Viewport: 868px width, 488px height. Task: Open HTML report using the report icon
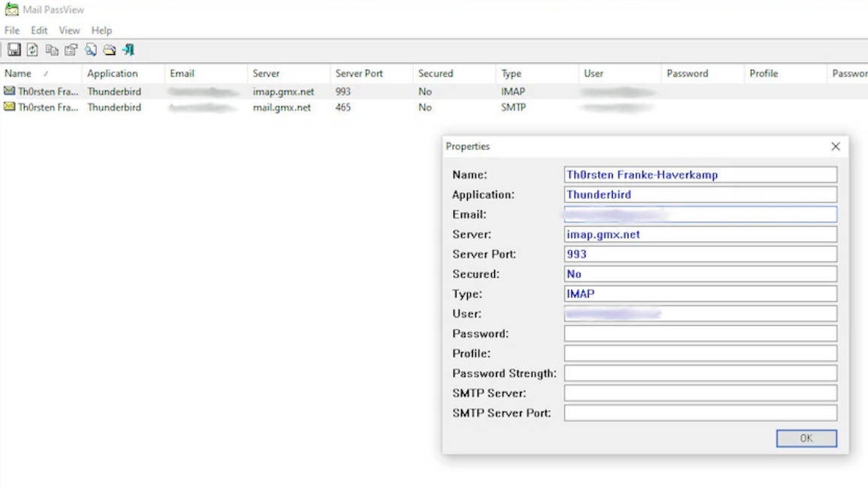(110, 50)
